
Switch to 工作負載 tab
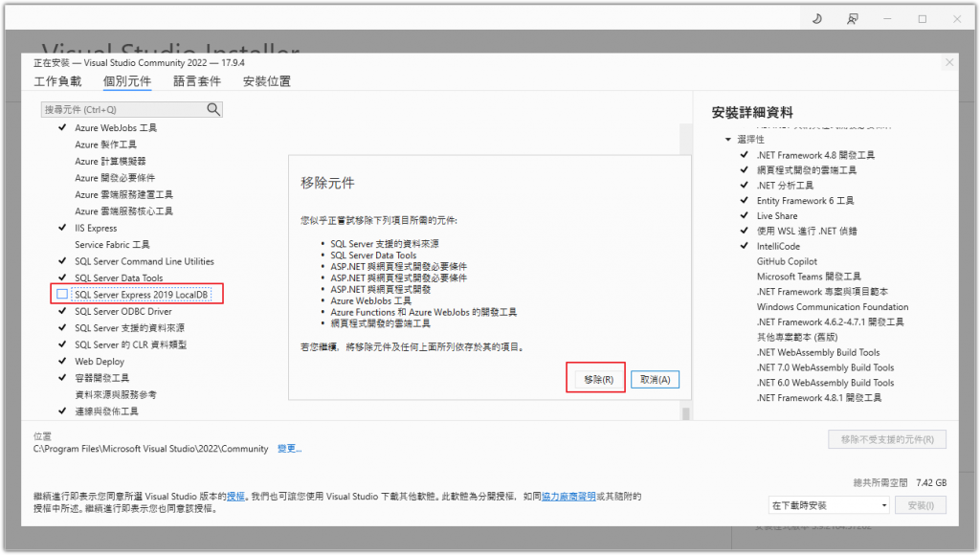(x=57, y=81)
